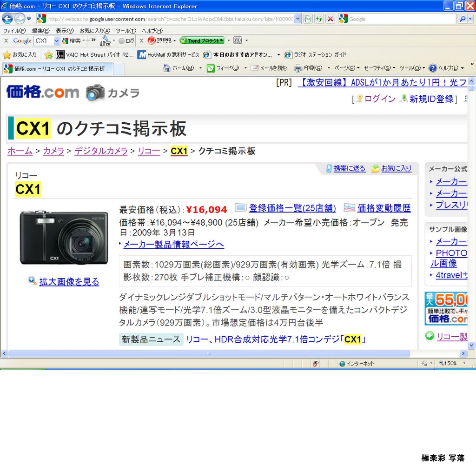Open the ファイル(F) menu
This screenshot has width=476, height=472.
(x=14, y=31)
